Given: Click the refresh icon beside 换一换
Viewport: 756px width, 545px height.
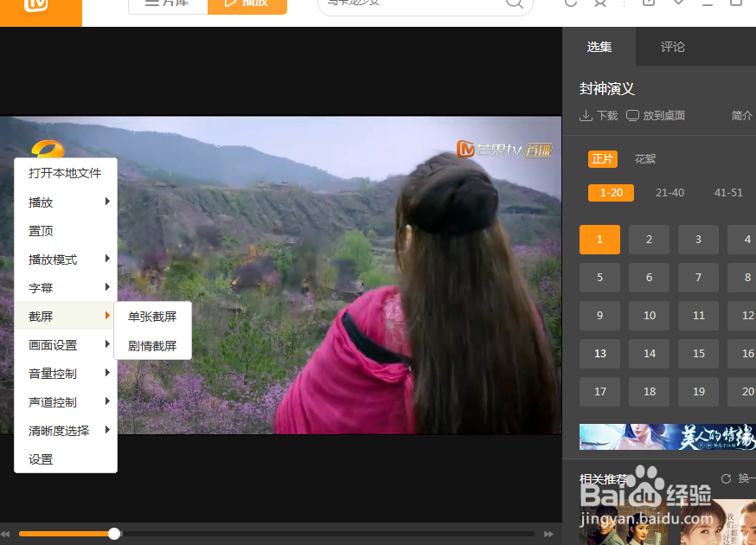Looking at the screenshot, I should pos(726,478).
